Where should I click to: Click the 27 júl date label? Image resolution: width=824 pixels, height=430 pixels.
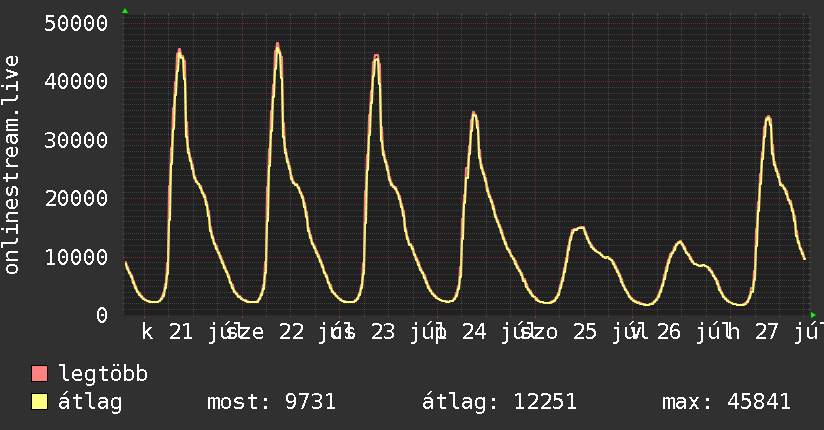pyautogui.click(x=789, y=332)
